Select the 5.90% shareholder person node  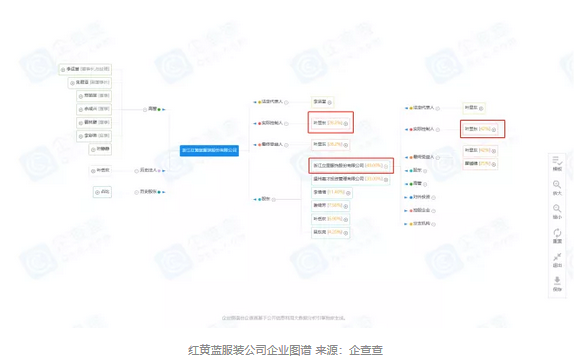330,219
